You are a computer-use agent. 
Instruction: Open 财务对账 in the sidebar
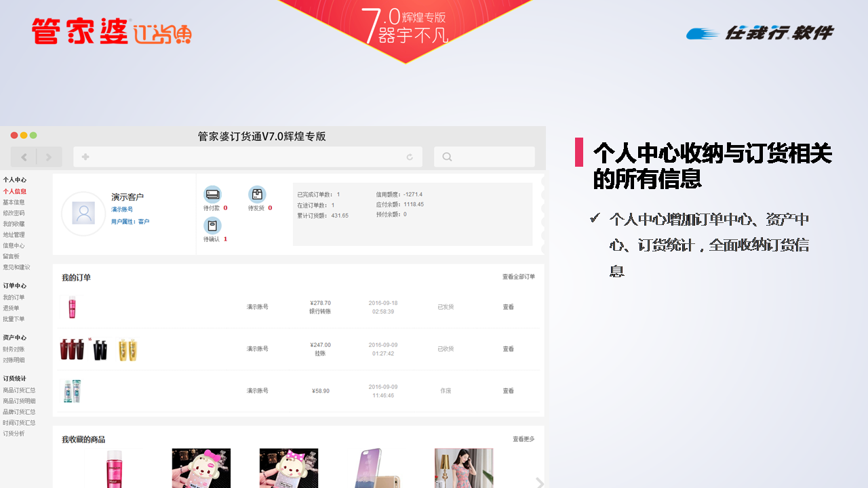(x=14, y=349)
